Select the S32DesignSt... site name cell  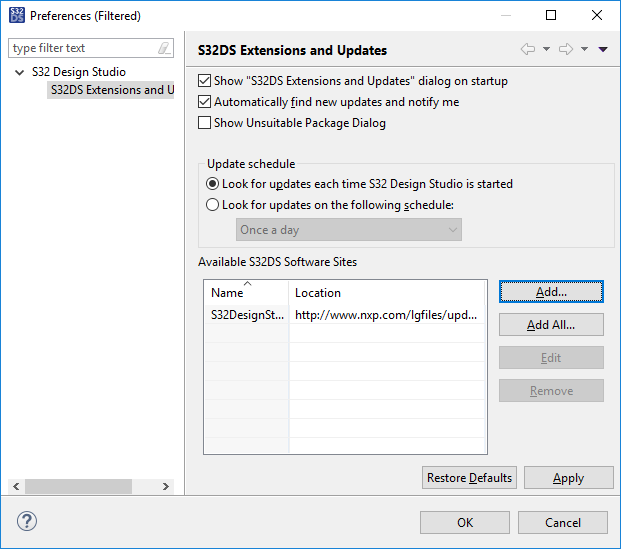247,315
